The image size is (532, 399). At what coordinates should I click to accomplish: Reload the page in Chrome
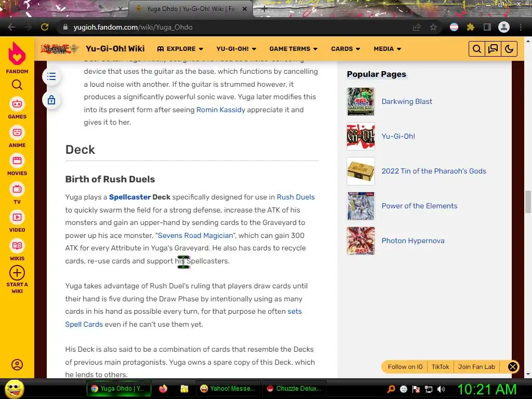[45, 27]
